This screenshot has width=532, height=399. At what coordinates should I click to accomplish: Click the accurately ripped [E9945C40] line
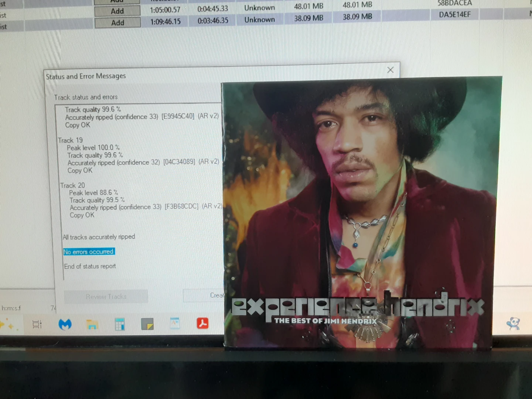142,117
